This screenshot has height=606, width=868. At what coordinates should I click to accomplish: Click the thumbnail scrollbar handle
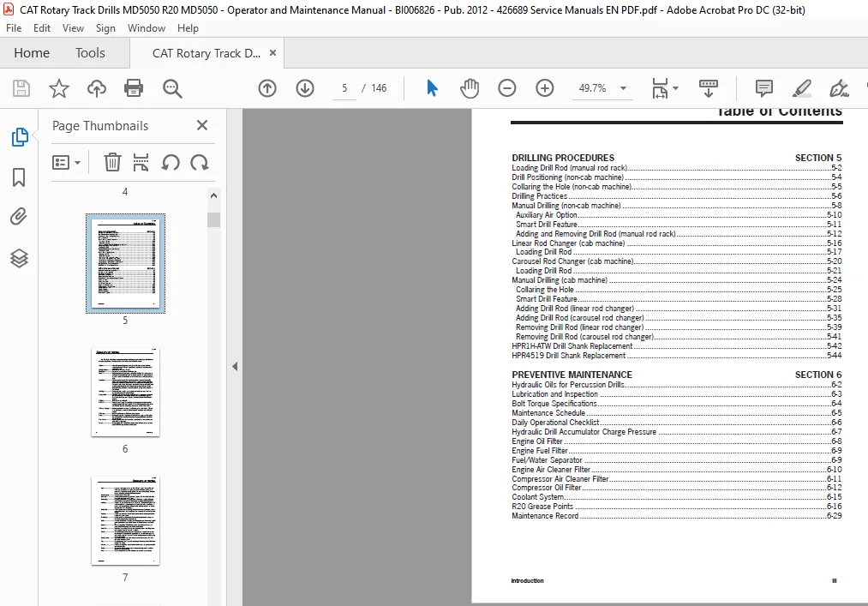click(213, 220)
